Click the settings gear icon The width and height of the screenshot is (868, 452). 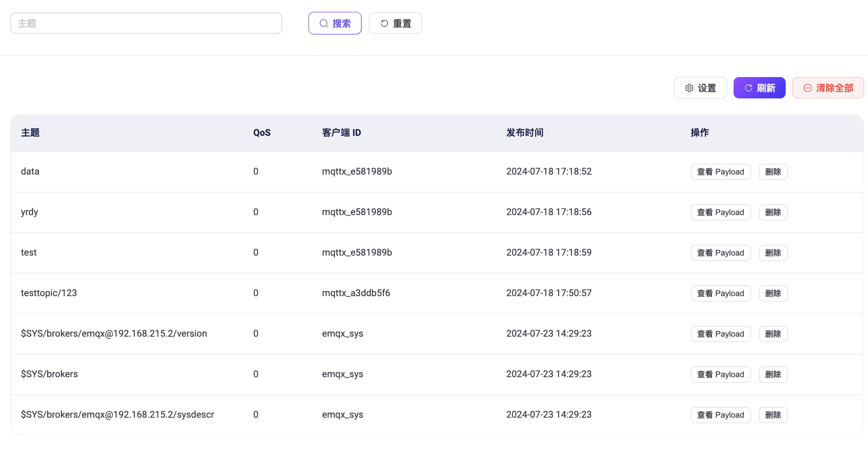[689, 88]
